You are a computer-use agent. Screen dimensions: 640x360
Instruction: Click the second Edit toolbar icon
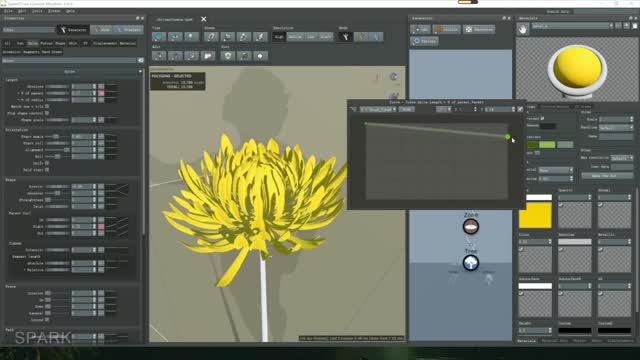pos(175,56)
